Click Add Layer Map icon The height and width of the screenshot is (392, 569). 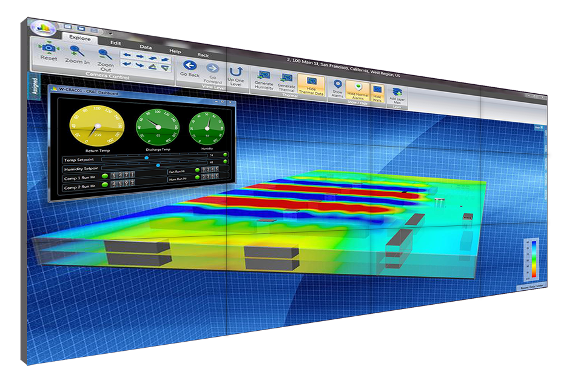pos(397,92)
